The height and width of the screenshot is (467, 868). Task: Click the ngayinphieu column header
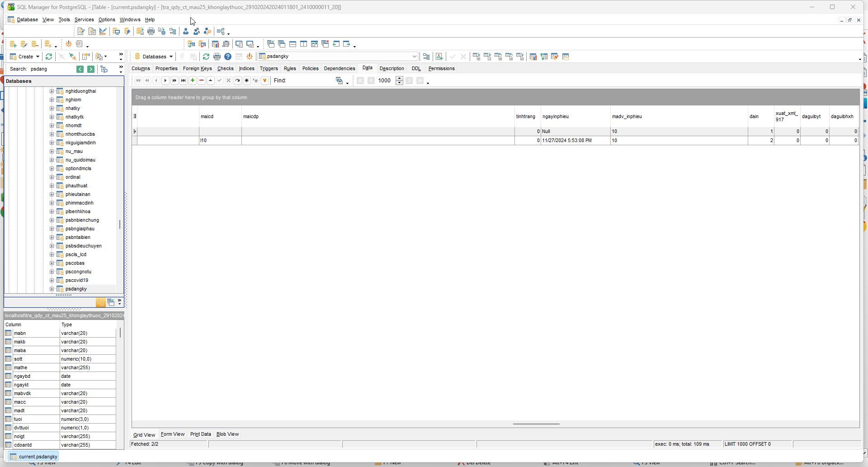(x=576, y=117)
